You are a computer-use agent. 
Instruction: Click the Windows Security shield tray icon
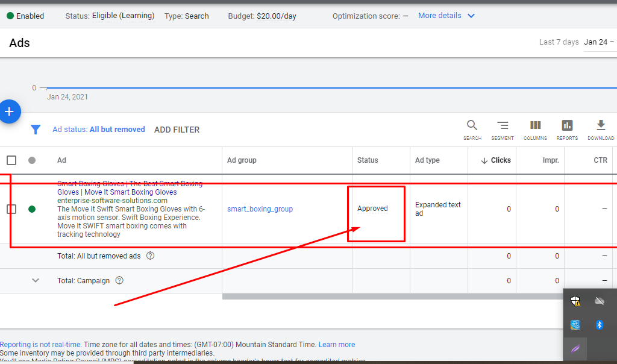(575, 301)
